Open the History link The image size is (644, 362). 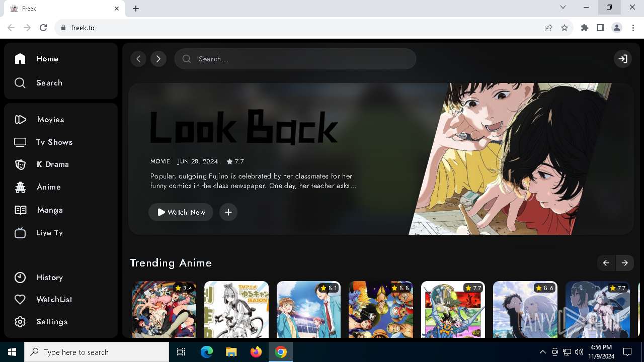(49, 278)
